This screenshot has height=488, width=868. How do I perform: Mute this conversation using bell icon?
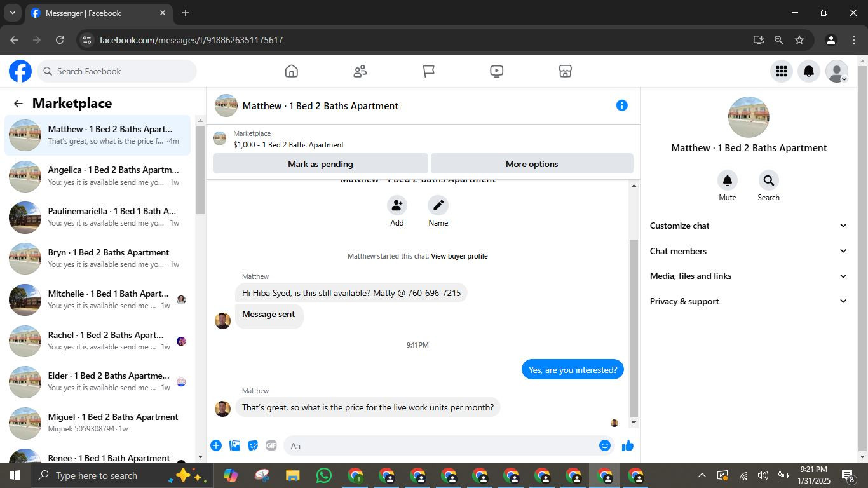[728, 180]
